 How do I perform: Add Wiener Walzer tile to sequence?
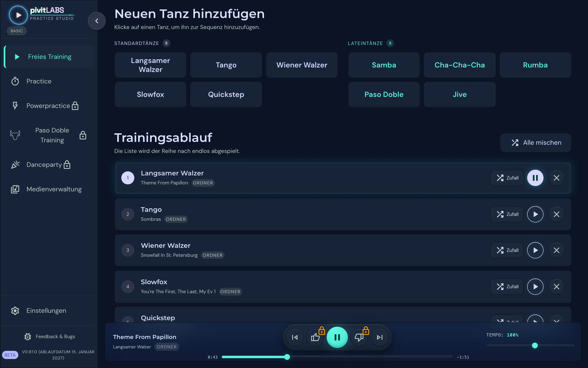[x=302, y=65]
